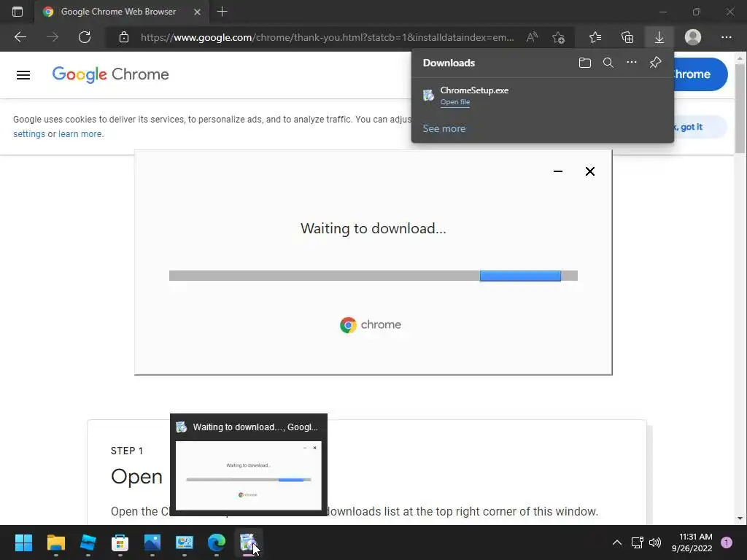Viewport: 747px width, 560px height.
Task: Click the Chrome installer taskbar icon
Action: 248,542
